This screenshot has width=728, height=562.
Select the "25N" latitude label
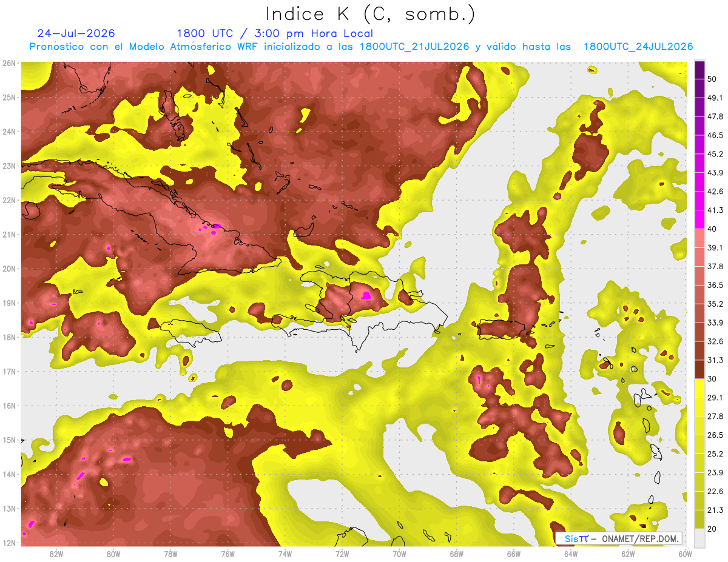pos(8,98)
